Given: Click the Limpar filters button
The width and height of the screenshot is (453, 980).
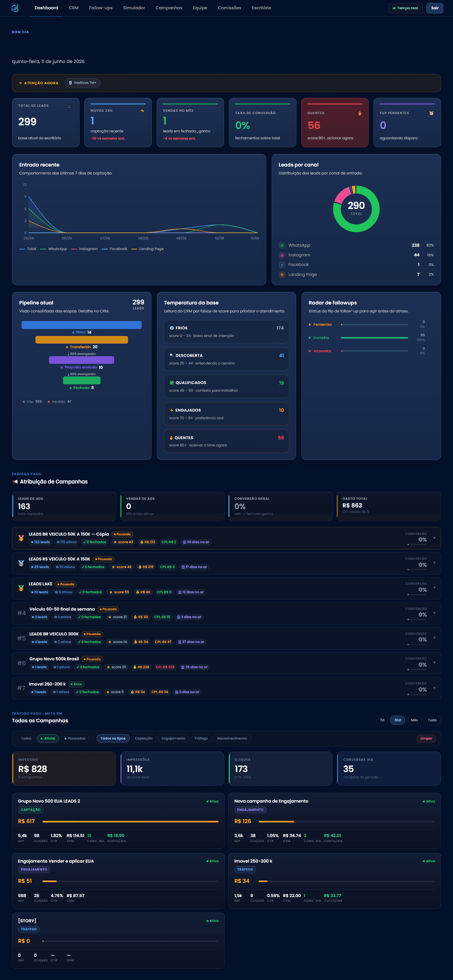Looking at the screenshot, I should tap(426, 739).
